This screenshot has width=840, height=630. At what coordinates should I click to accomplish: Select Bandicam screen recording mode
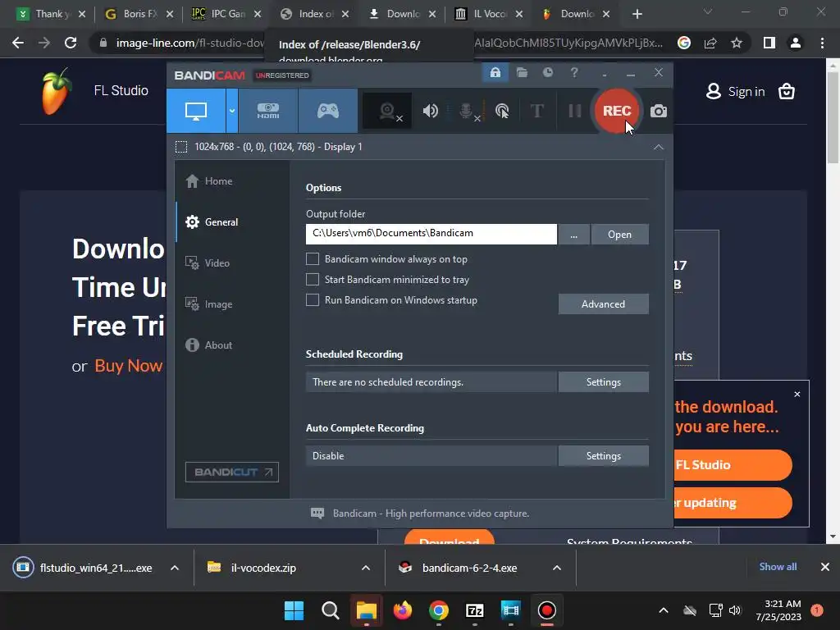(x=196, y=111)
